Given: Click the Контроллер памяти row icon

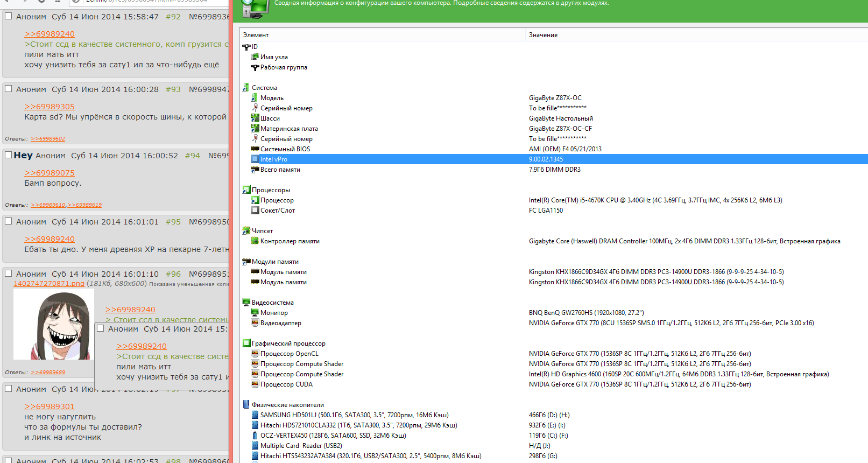Looking at the screenshot, I should (x=255, y=241).
